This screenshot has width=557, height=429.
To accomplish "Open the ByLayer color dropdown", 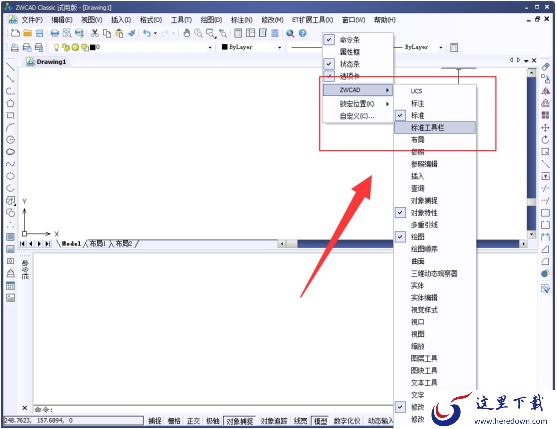I will pos(252,47).
